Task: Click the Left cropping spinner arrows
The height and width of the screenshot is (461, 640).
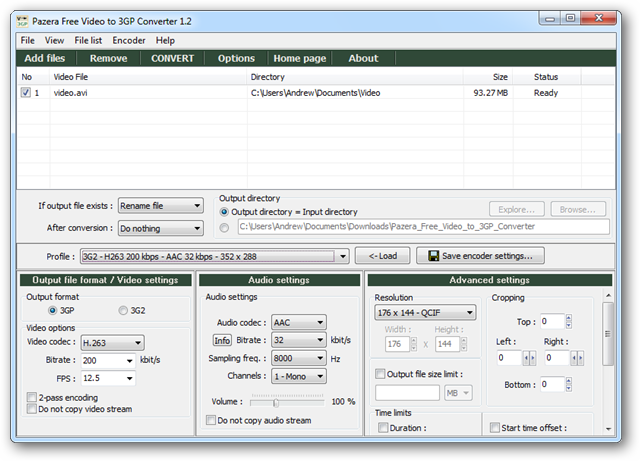Action: (531, 357)
